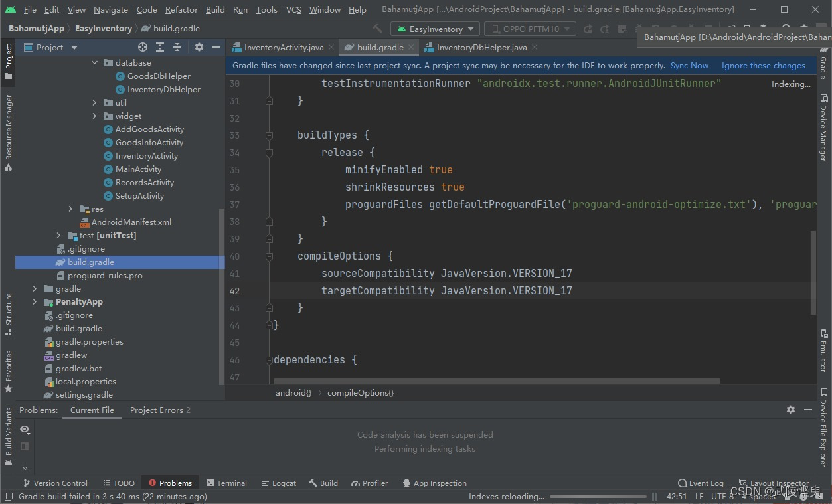Open the Refactor menu
The image size is (832, 504).
181,9
